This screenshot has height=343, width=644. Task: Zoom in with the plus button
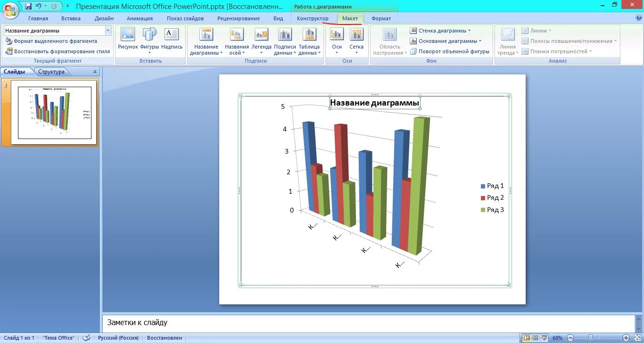pos(626,338)
